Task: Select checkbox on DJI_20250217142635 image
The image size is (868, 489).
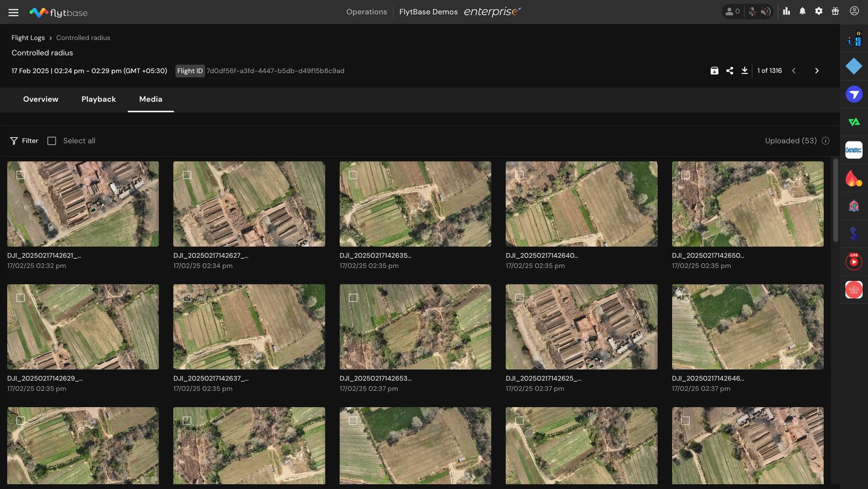Action: (353, 175)
